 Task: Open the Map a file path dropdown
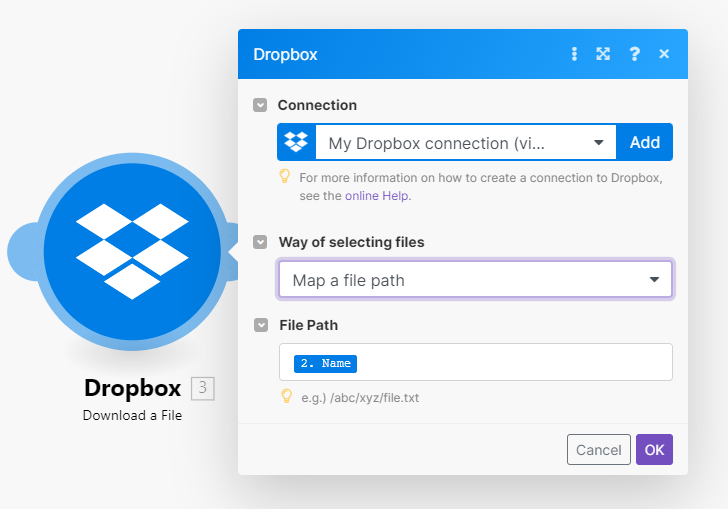[x=475, y=280]
